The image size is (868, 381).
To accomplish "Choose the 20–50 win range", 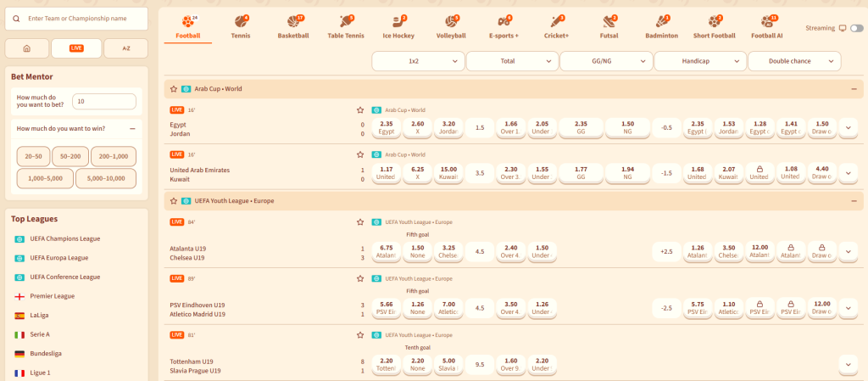I will point(33,157).
